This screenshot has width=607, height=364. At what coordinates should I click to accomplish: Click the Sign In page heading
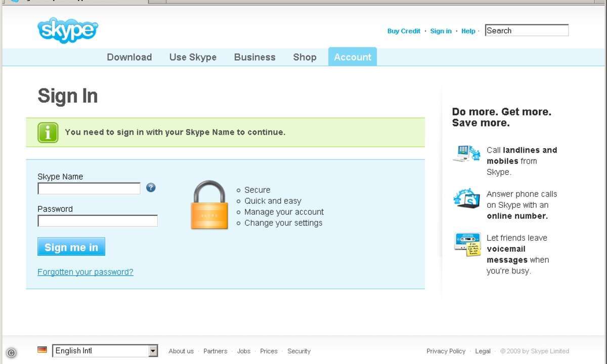click(x=68, y=96)
